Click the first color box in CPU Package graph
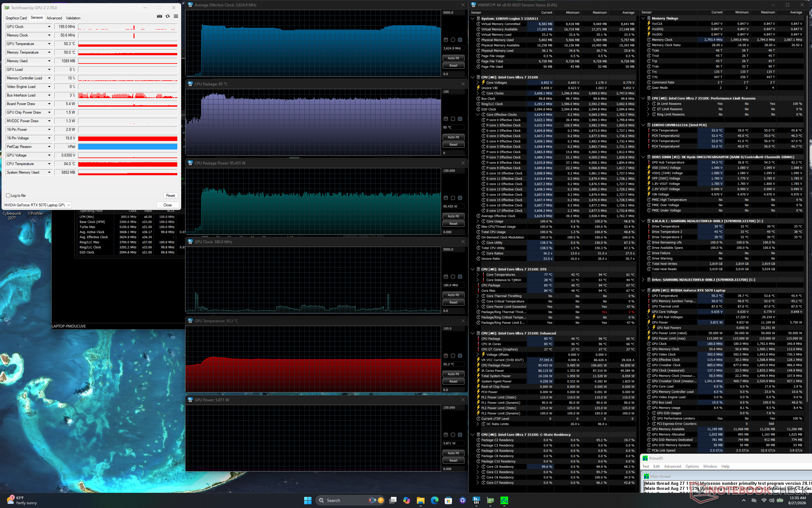The image size is (812, 508). (x=446, y=119)
